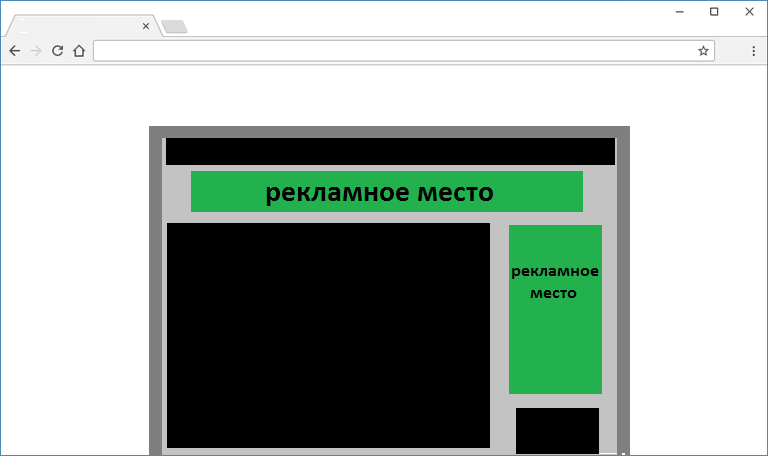Click the black header bar at page top
The height and width of the screenshot is (456, 768).
[390, 151]
